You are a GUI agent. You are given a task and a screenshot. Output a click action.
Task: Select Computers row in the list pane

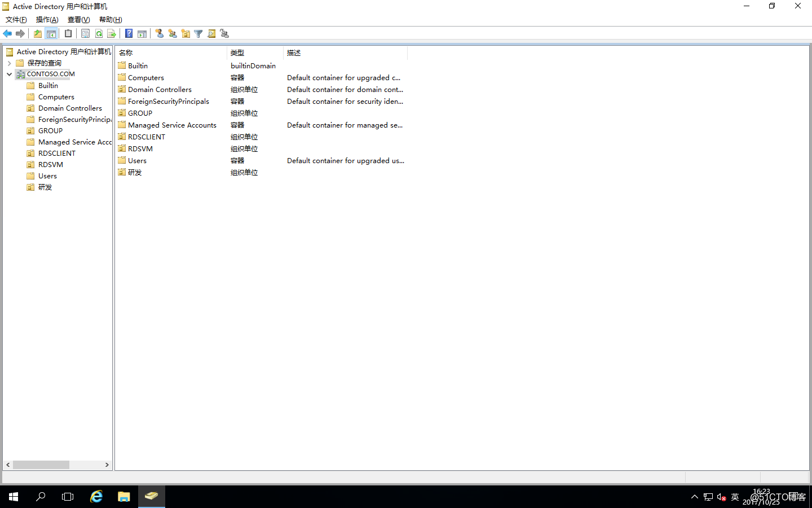pyautogui.click(x=261, y=78)
